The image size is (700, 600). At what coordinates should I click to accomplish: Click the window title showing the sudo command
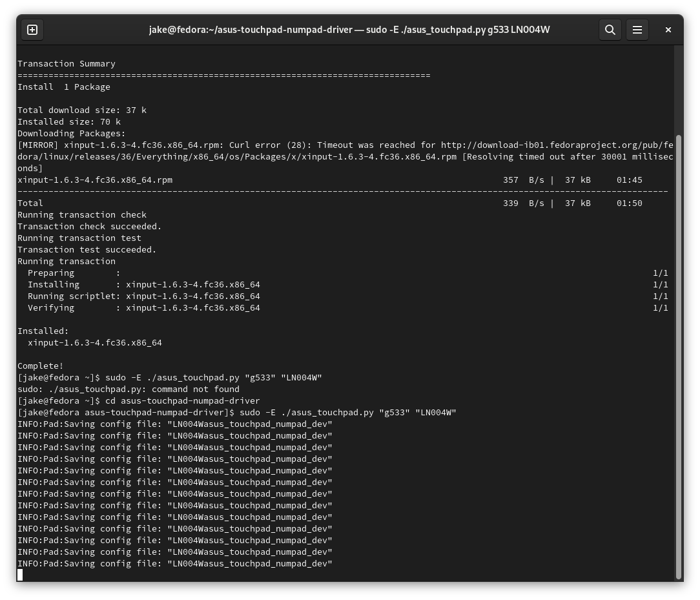[x=350, y=29]
